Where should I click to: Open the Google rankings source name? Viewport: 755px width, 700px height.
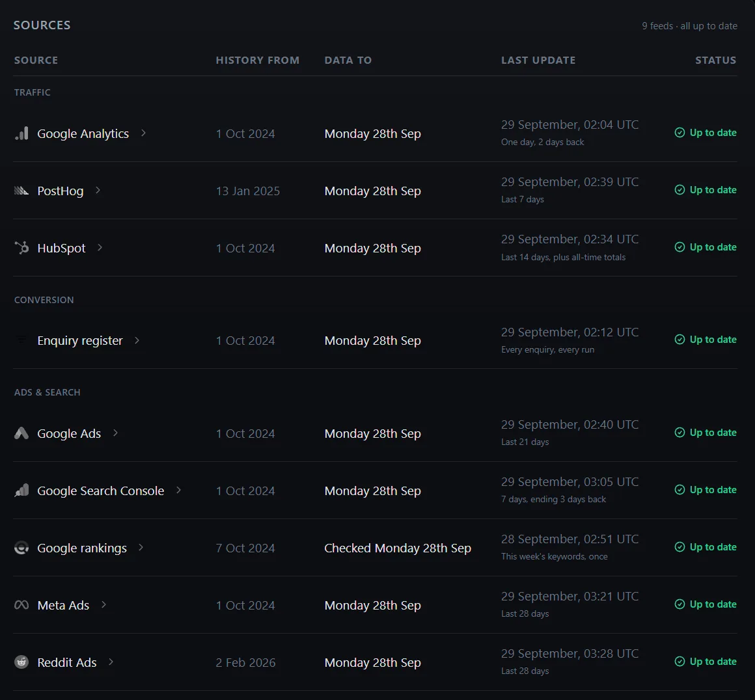(83, 548)
